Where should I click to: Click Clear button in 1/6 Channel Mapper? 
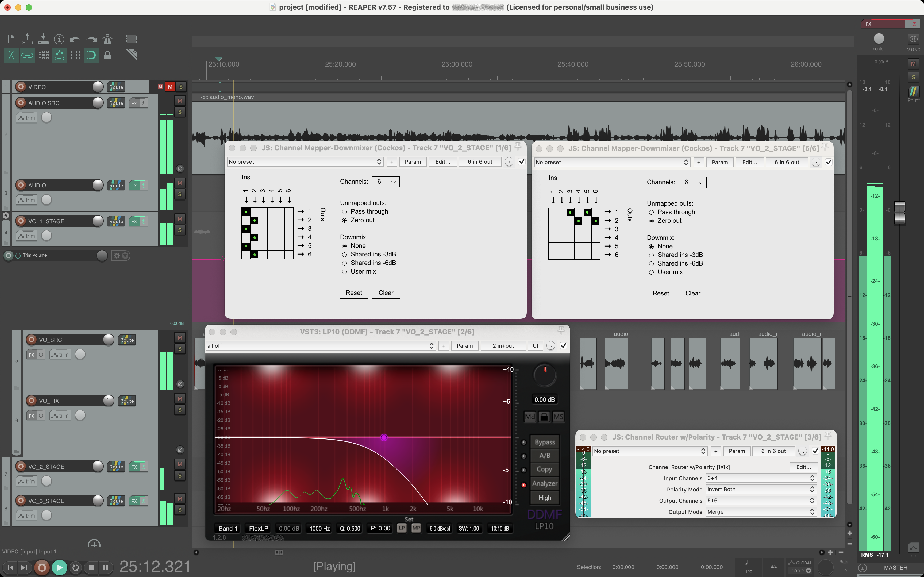pyautogui.click(x=386, y=293)
